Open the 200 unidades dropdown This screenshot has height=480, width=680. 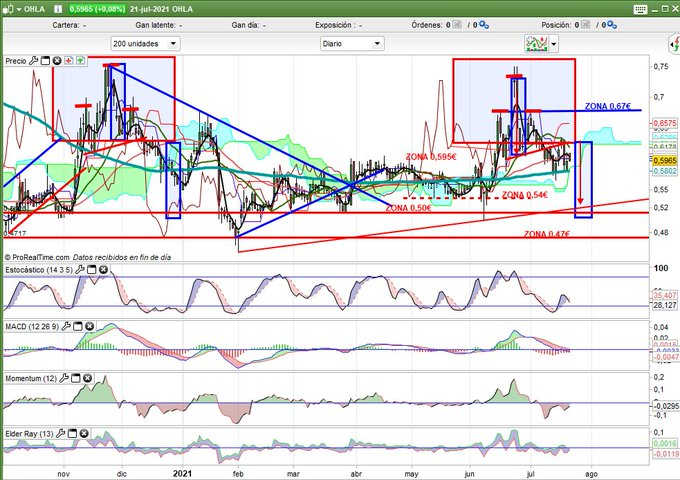pos(145,43)
